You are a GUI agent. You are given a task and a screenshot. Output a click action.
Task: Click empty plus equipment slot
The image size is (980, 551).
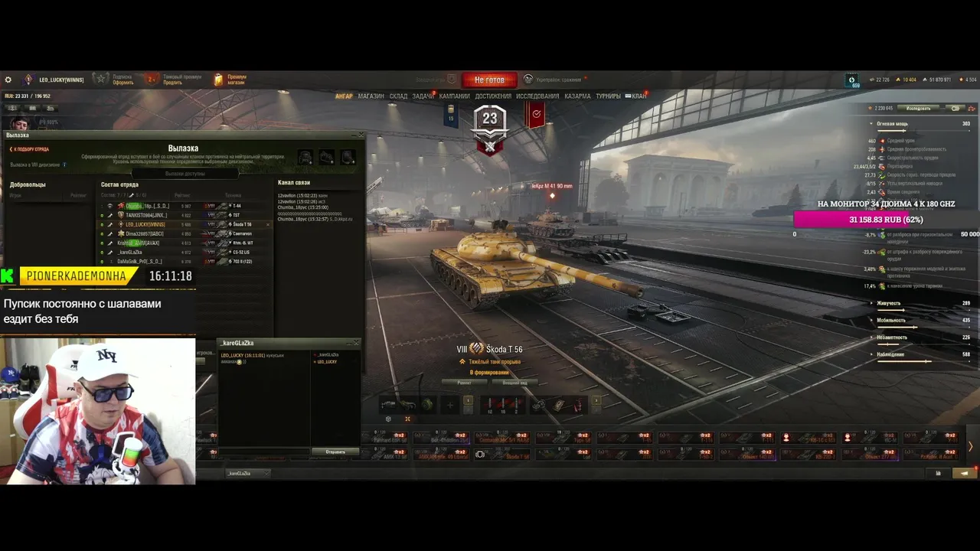point(449,404)
